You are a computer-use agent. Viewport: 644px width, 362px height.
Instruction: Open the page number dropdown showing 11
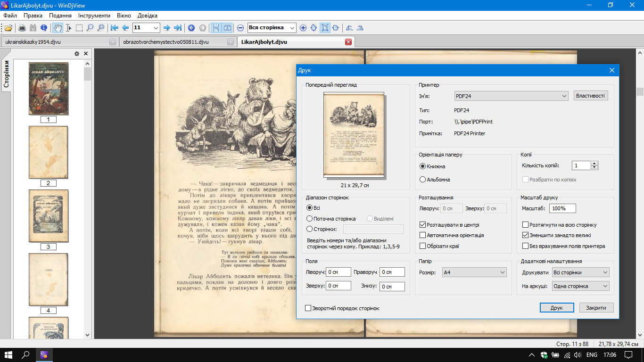tap(147, 28)
